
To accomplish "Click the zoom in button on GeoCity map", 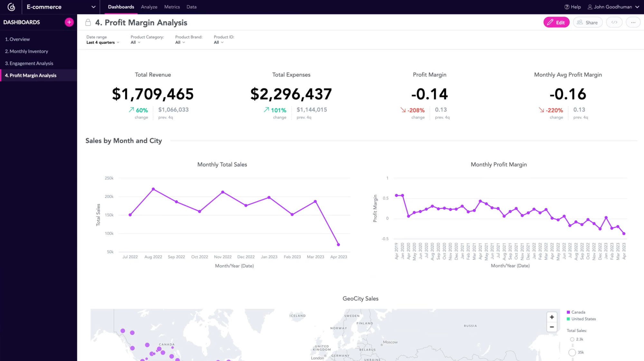I will coord(552,317).
